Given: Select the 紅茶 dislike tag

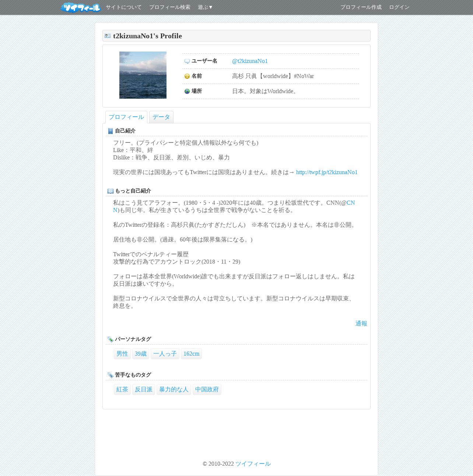Looking at the screenshot, I should (x=122, y=389).
